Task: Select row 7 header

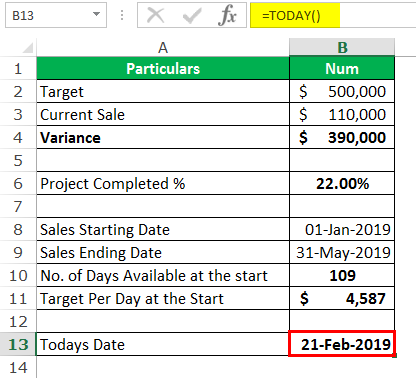Action: (x=18, y=206)
